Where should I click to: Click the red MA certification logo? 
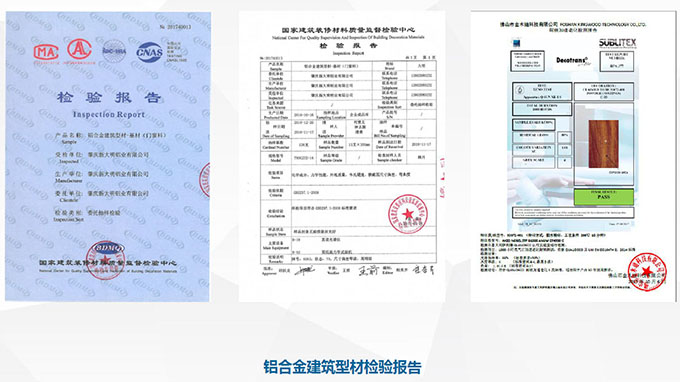[46, 52]
